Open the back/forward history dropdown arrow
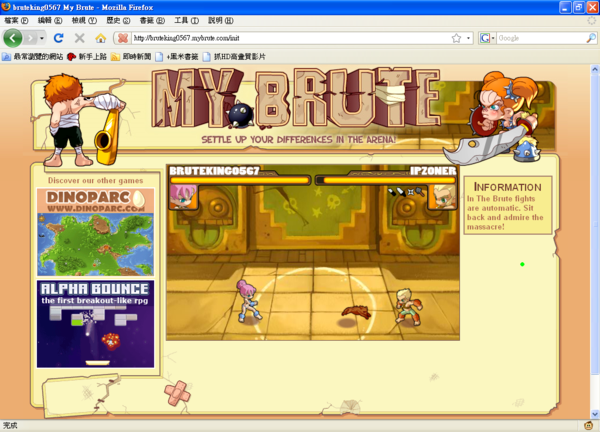 click(42, 38)
